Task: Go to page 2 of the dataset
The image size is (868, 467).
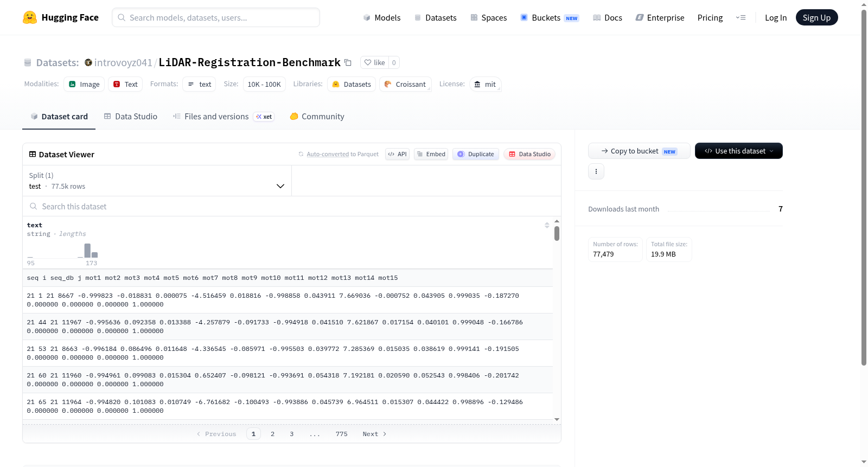Action: [272, 434]
